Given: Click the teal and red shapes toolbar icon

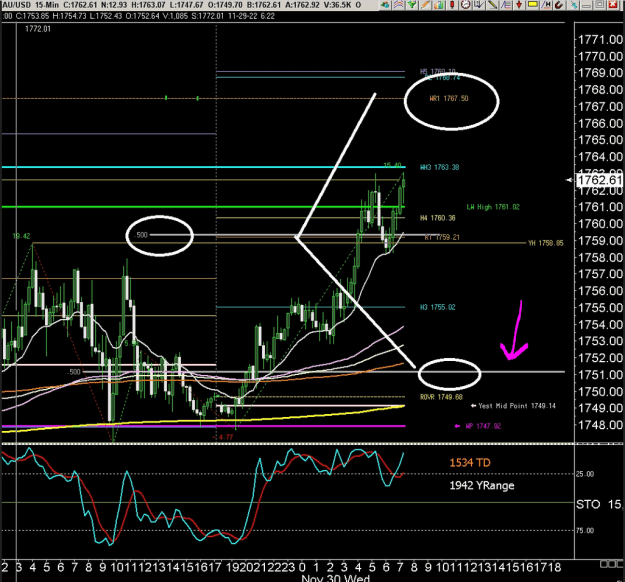Looking at the screenshot, I should pyautogui.click(x=385, y=5).
